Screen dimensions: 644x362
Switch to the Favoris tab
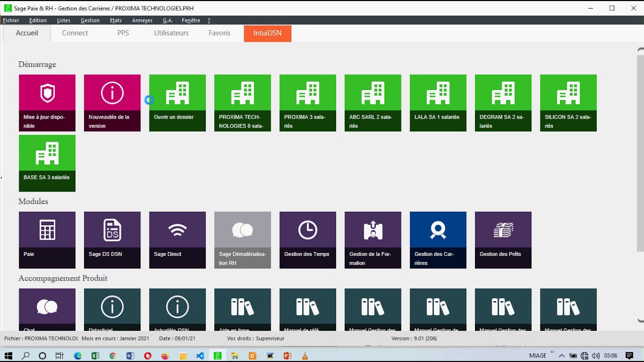point(219,33)
